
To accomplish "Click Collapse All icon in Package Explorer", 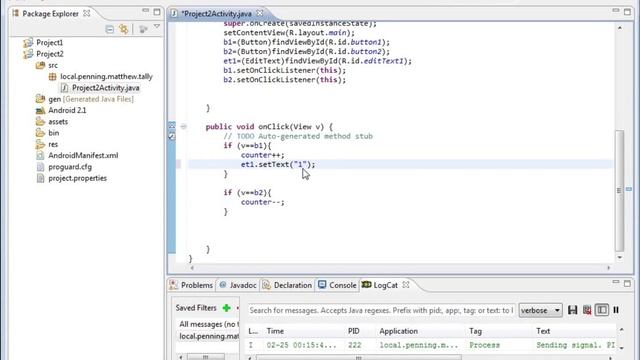I will click(109, 29).
